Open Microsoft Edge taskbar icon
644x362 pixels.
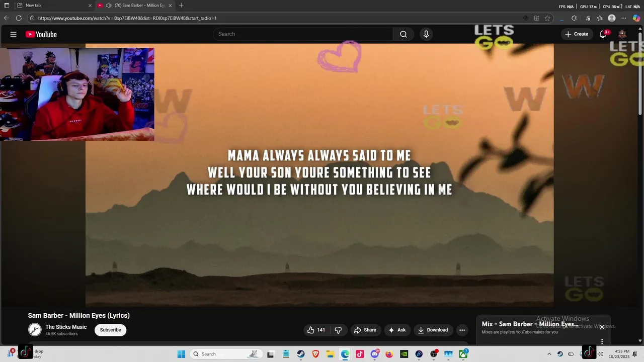(x=345, y=354)
